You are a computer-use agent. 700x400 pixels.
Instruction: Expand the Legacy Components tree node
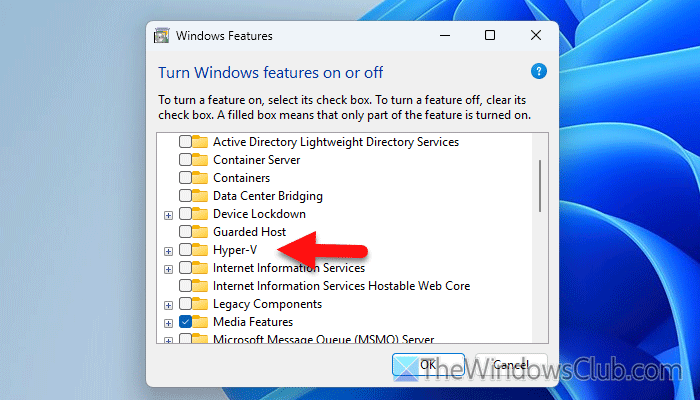click(168, 304)
